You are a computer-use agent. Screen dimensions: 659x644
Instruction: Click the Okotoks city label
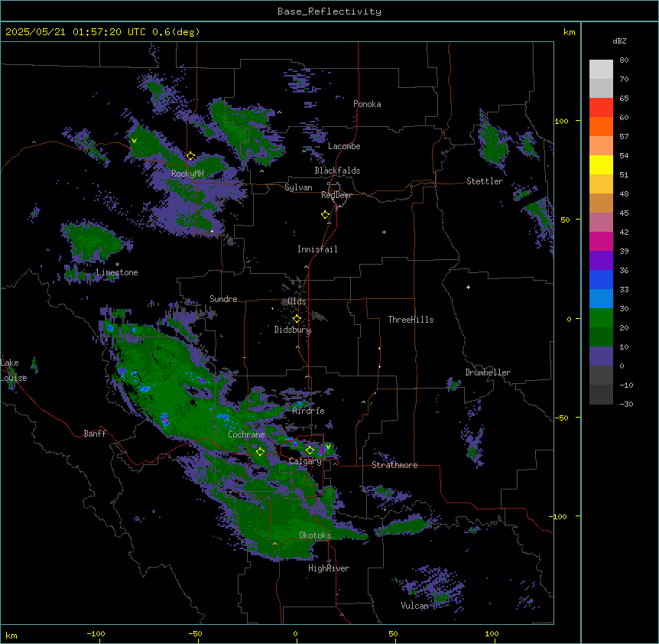point(315,535)
